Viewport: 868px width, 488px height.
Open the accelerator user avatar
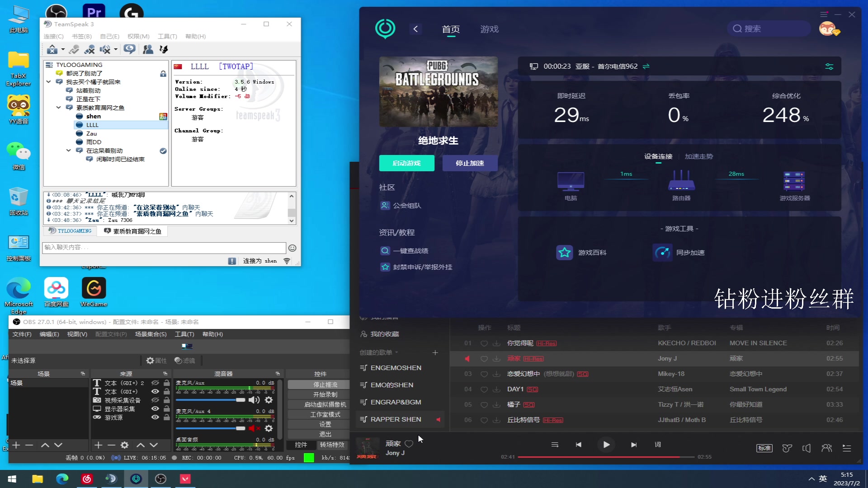click(828, 28)
